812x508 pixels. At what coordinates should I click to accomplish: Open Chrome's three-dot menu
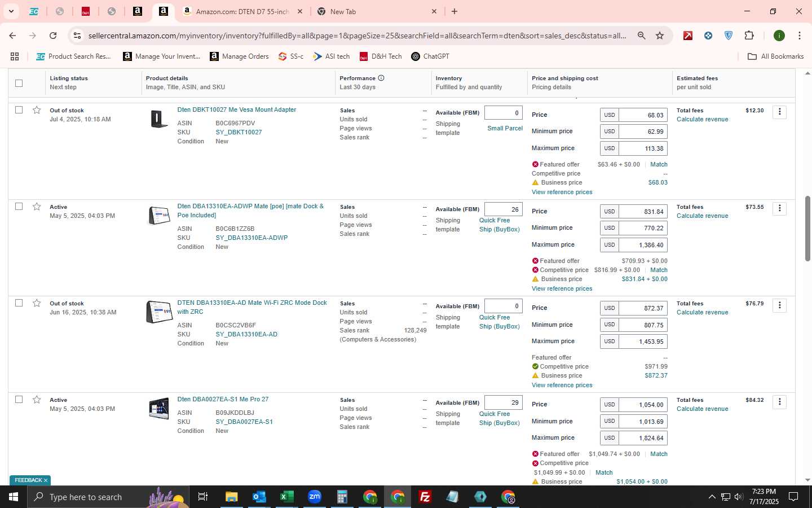pos(799,36)
